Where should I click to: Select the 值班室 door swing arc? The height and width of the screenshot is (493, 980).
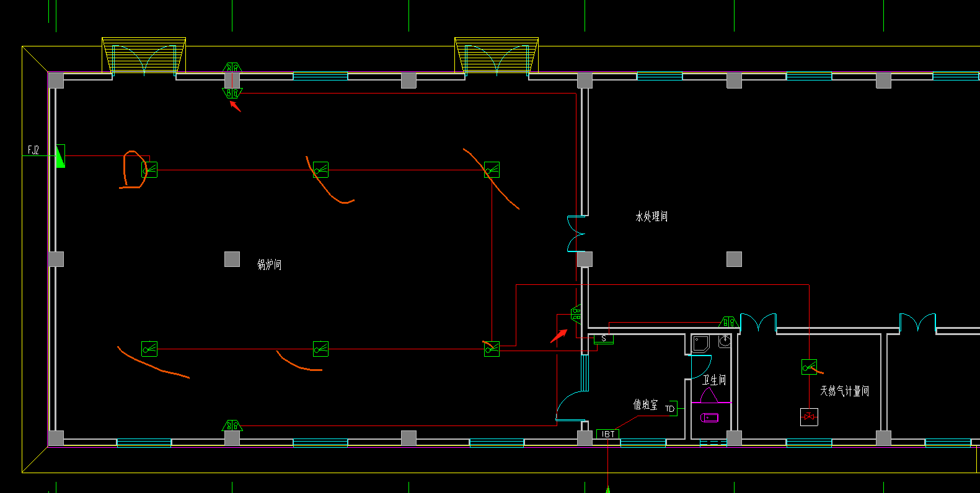(x=572, y=405)
